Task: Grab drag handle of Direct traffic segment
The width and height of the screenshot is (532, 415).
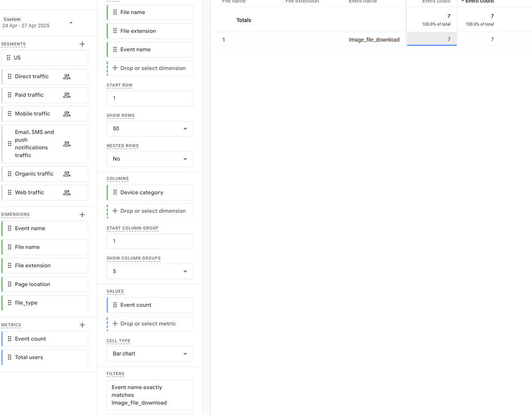Action: click(9, 77)
